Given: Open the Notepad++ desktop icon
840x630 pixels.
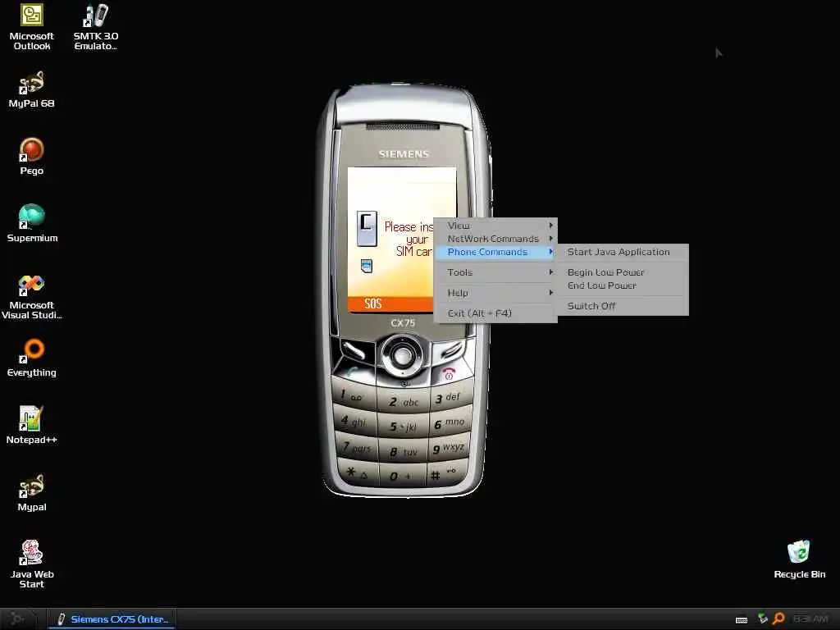Looking at the screenshot, I should tap(32, 426).
